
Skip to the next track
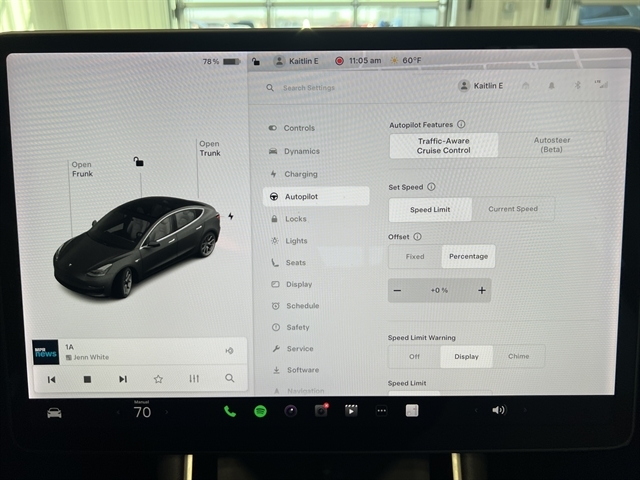tap(123, 379)
